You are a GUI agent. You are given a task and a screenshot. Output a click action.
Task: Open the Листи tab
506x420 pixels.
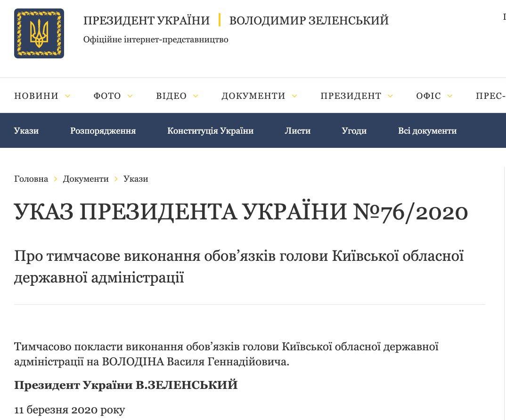[x=297, y=131]
